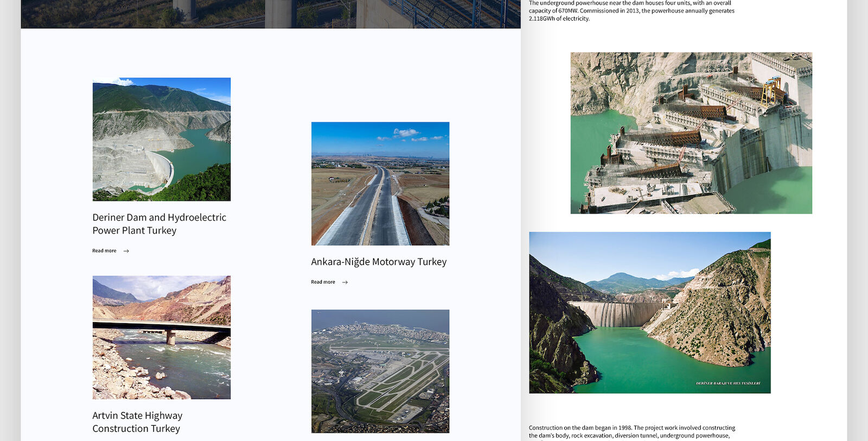This screenshot has height=441, width=868.
Task: Click the yellow gantry crane in construction photo
Action: coord(771,91)
